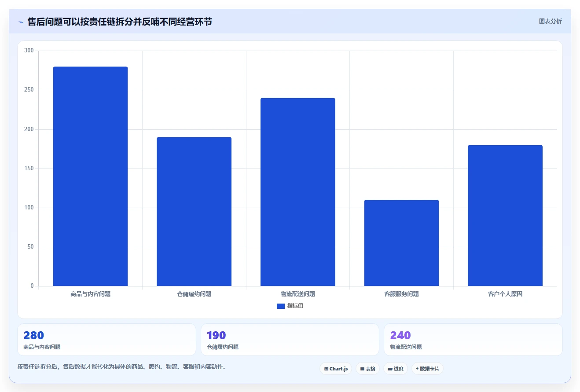
Task: Click the 商品与内容问题 x-axis label
Action: pyautogui.click(x=90, y=294)
